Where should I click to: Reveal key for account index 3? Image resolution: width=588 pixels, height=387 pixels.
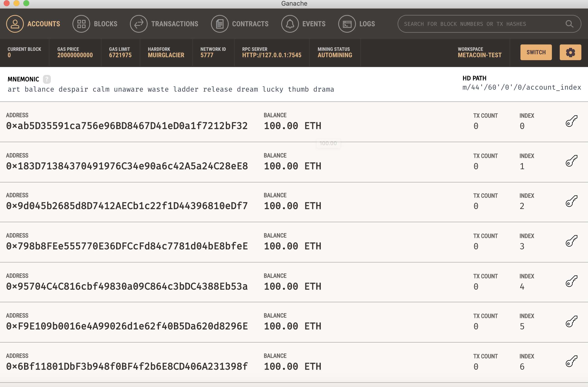coord(571,241)
